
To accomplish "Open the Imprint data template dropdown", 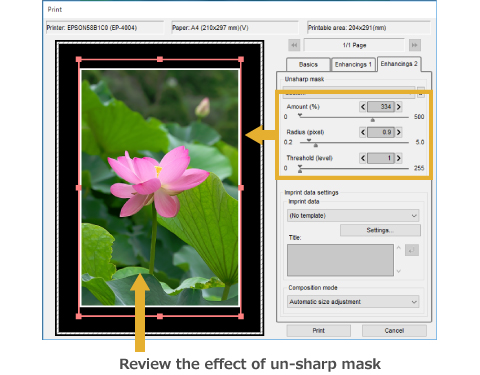I will pyautogui.click(x=353, y=216).
